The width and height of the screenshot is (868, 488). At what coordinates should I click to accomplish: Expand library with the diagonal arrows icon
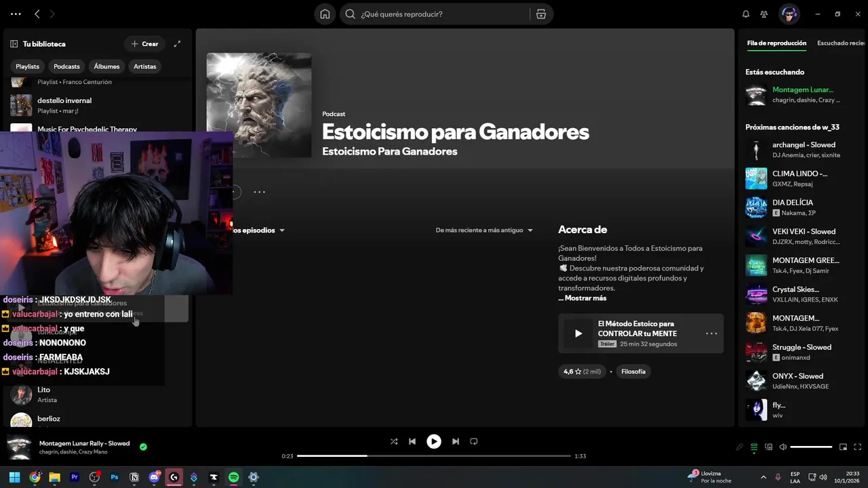click(x=177, y=44)
